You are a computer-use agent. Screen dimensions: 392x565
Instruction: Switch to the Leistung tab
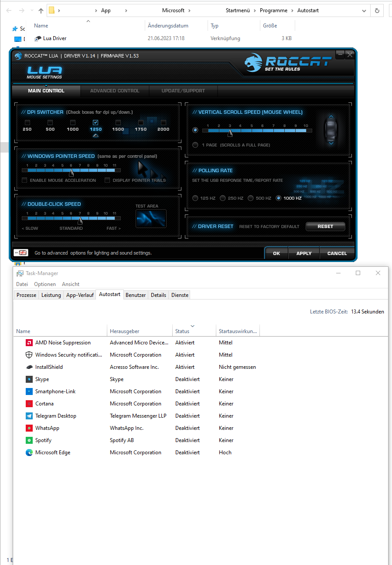pos(51,295)
